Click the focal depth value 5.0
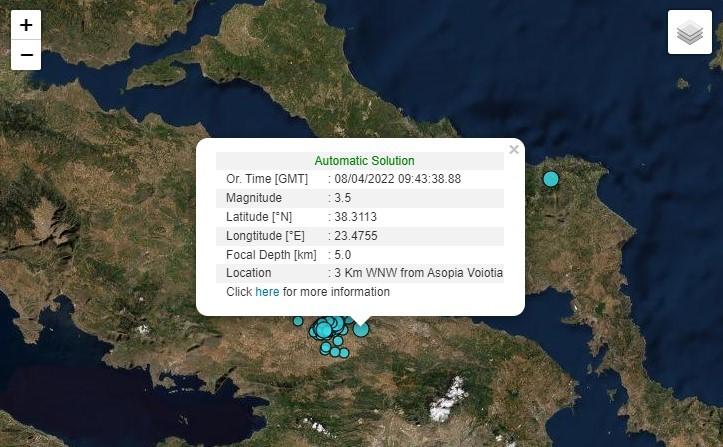Viewport: 723px width, 447px height. click(x=343, y=255)
